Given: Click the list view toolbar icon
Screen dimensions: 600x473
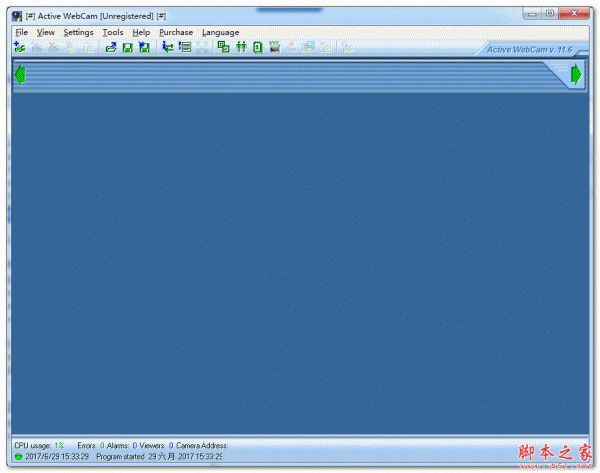Looking at the screenshot, I should [x=185, y=47].
